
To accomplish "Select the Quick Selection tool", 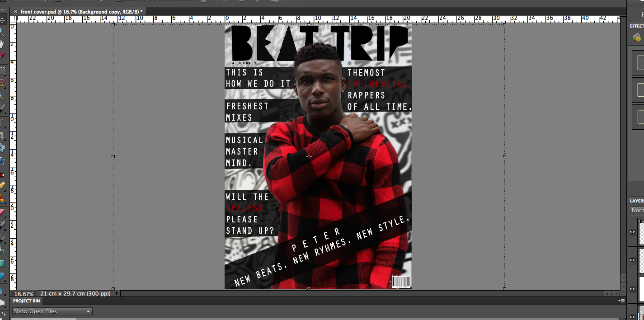I will (x=2, y=108).
